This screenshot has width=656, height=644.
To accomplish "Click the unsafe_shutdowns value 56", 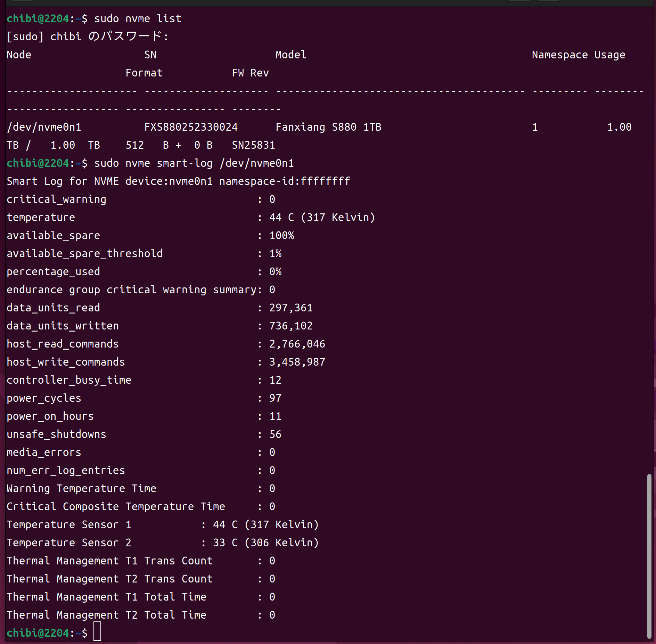I will 275,434.
